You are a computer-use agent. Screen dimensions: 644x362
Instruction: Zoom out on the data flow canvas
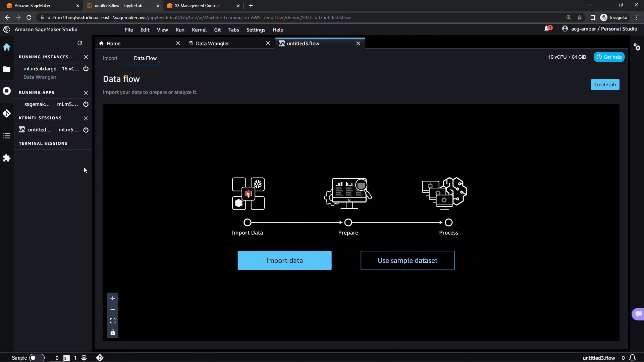[113, 310]
